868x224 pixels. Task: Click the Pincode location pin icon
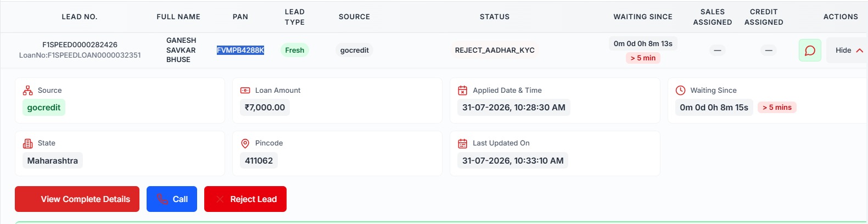click(x=245, y=143)
